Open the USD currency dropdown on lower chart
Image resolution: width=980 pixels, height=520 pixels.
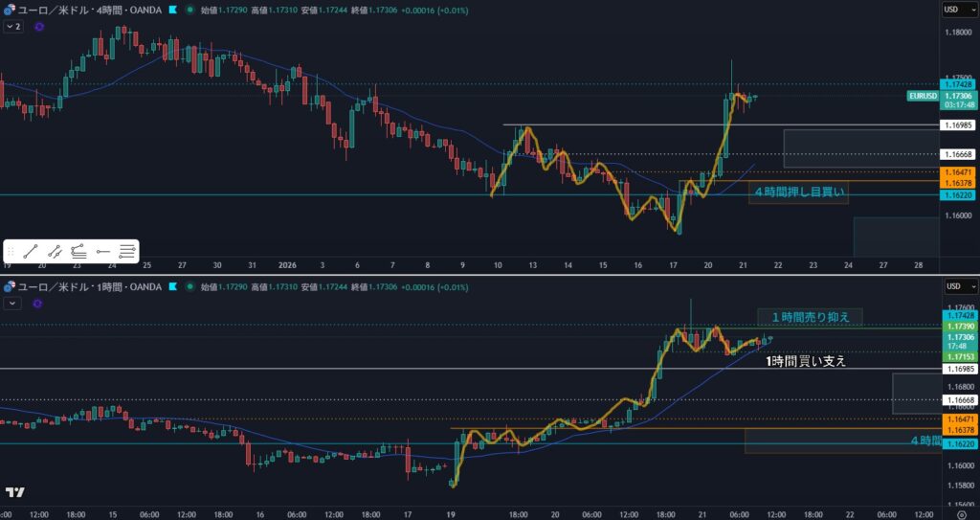959,286
